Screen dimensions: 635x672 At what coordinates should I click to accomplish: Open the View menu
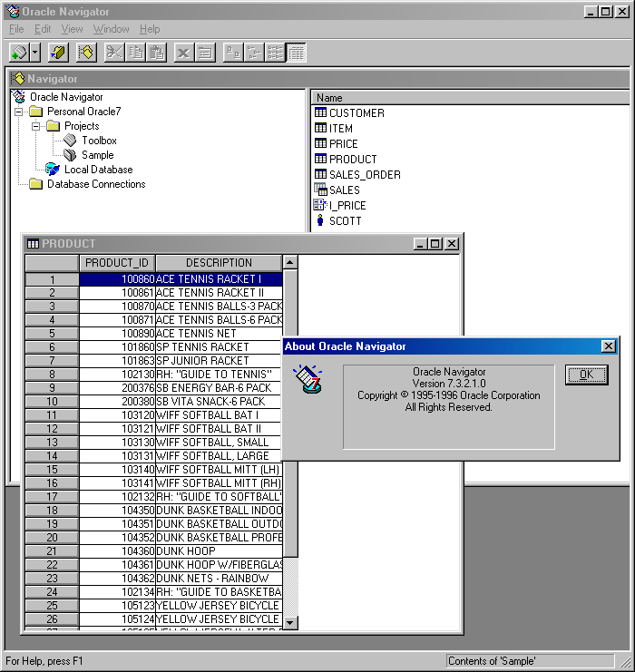(72, 29)
